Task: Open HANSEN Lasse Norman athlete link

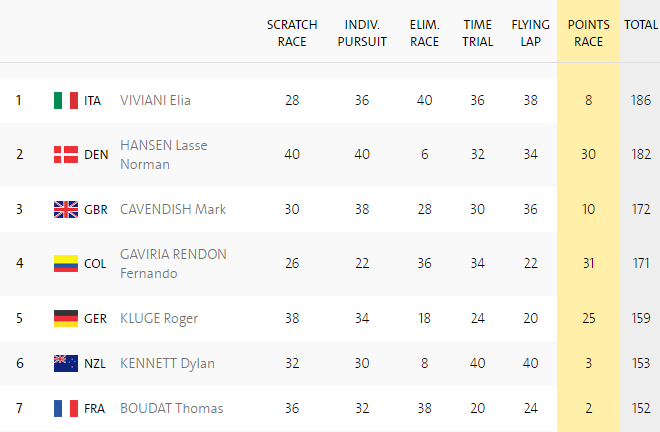Action: click(x=164, y=155)
